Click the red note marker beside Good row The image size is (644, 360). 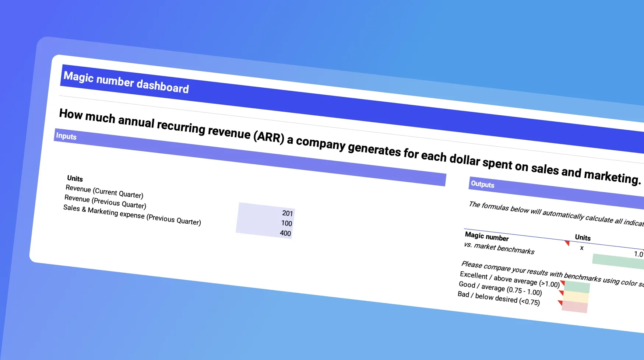561,293
